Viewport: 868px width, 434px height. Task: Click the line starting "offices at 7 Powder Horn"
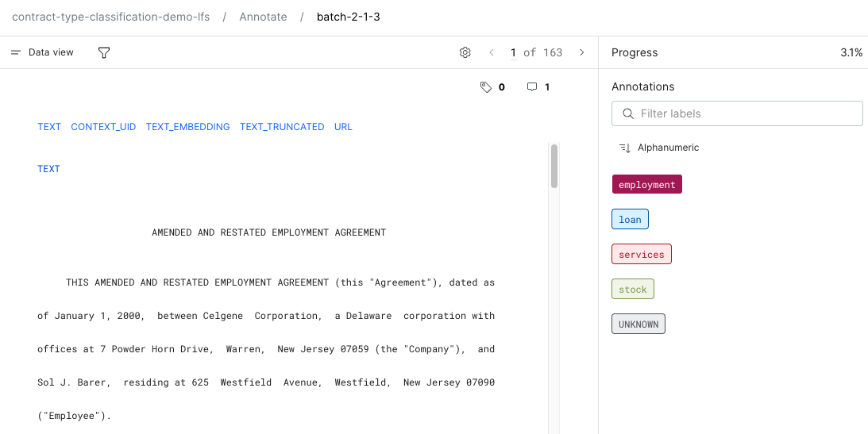(266, 349)
